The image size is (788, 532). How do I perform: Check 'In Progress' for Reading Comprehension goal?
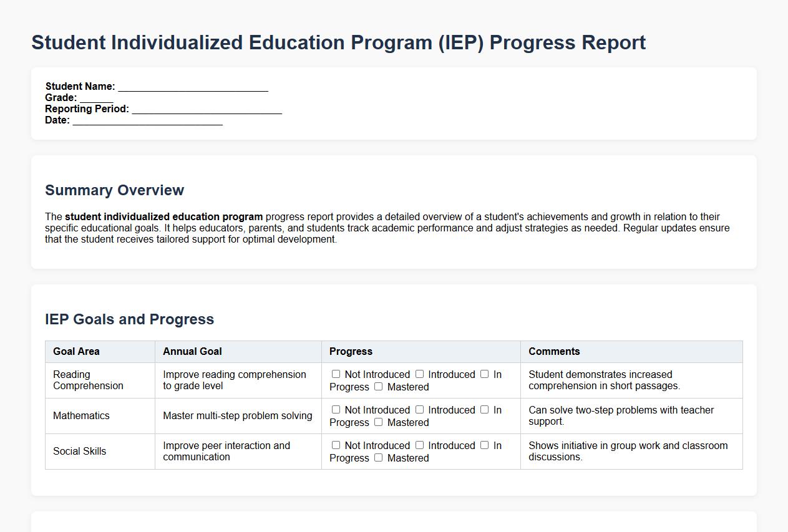[485, 374]
